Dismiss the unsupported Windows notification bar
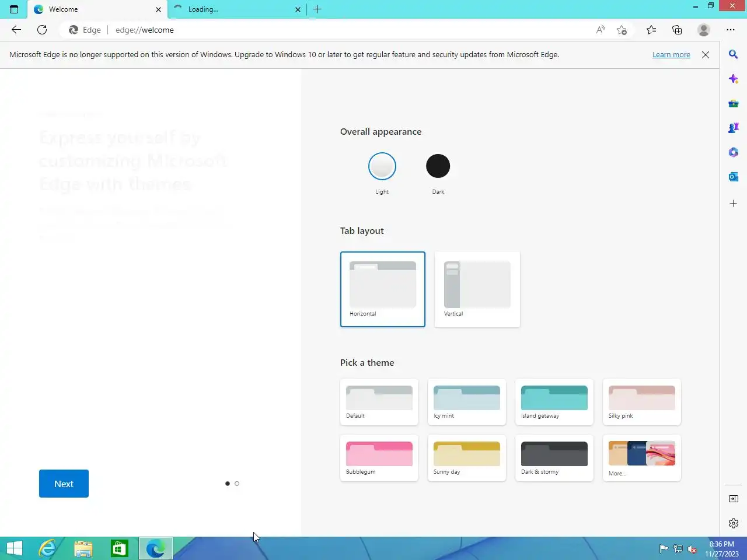The height and width of the screenshot is (560, 747). coord(706,55)
